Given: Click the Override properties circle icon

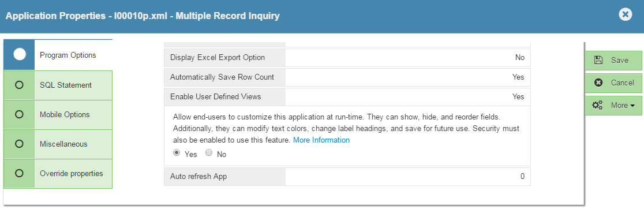Looking at the screenshot, I should point(19,173).
